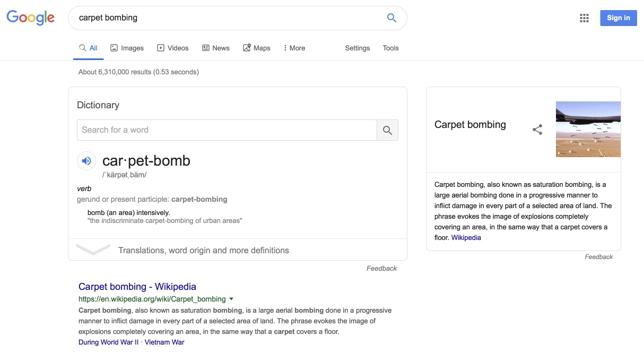Screen dimensions: 644x352
Task: Switch to the Videos tab
Action: click(172, 48)
